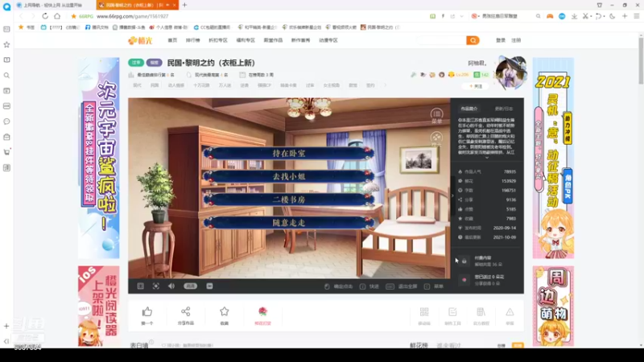Click the site search input field

441,40
